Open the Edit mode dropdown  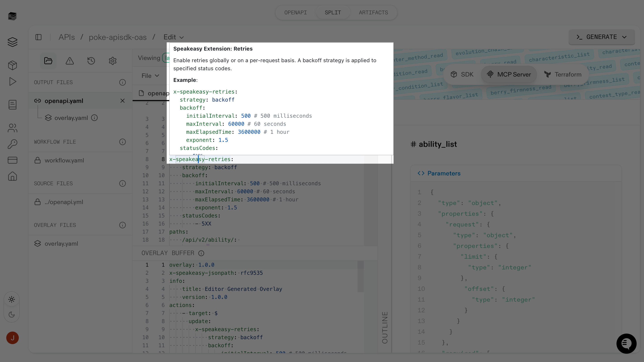(x=174, y=37)
